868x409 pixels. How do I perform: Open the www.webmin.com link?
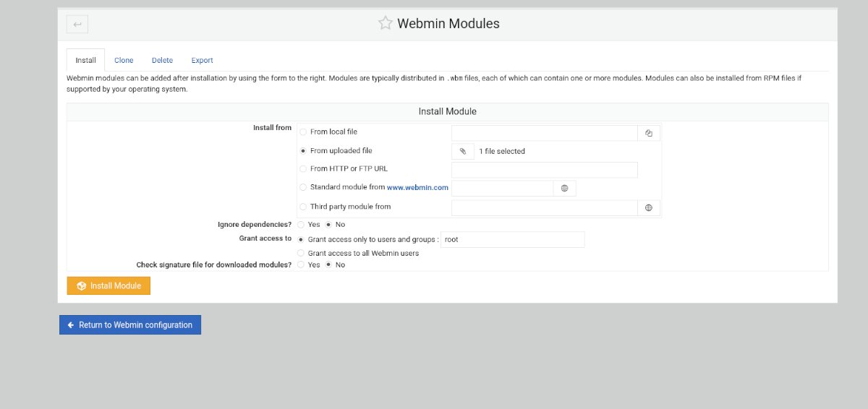417,187
